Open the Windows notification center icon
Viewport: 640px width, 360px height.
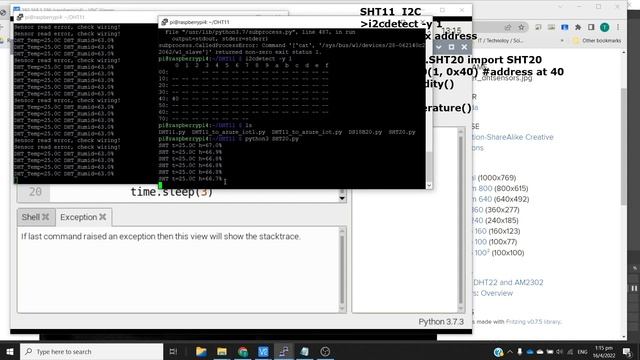(627, 351)
